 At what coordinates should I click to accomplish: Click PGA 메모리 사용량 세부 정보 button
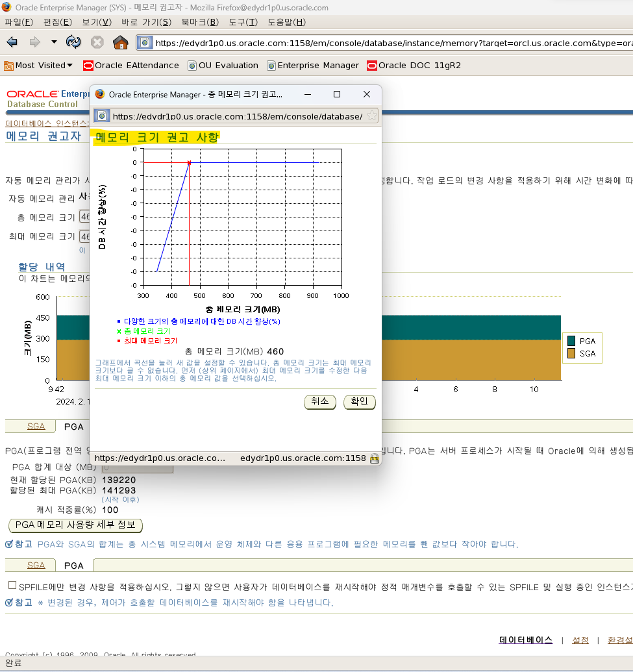coord(75,525)
